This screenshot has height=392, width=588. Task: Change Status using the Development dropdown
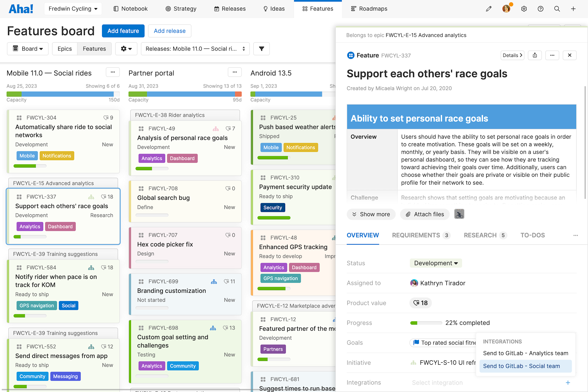[x=435, y=263]
